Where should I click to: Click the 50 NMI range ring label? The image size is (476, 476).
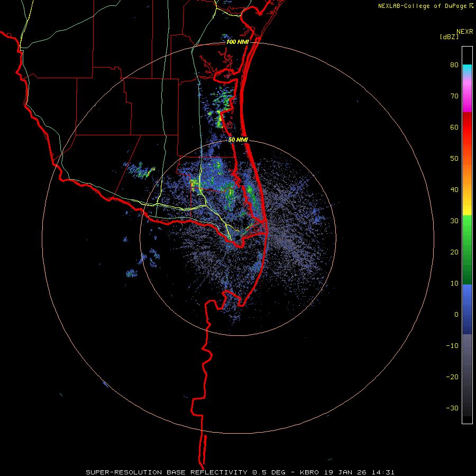click(x=238, y=140)
